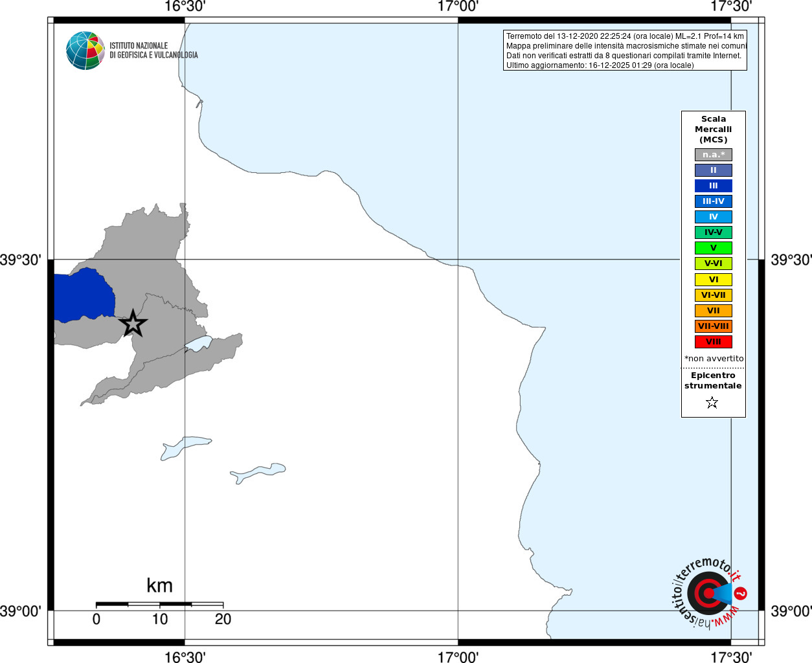Click the legend star under Epicentro strumentale
The height and width of the screenshot is (663, 812).
(x=712, y=403)
